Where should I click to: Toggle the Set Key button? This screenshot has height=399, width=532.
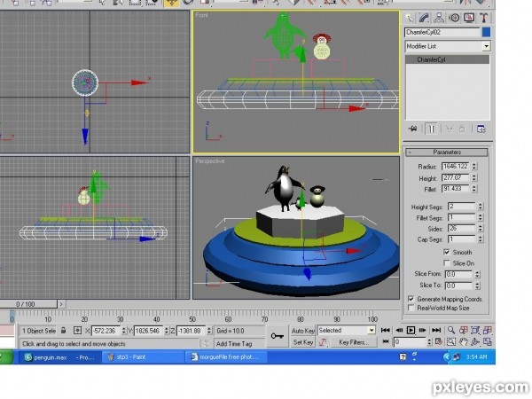(x=302, y=342)
